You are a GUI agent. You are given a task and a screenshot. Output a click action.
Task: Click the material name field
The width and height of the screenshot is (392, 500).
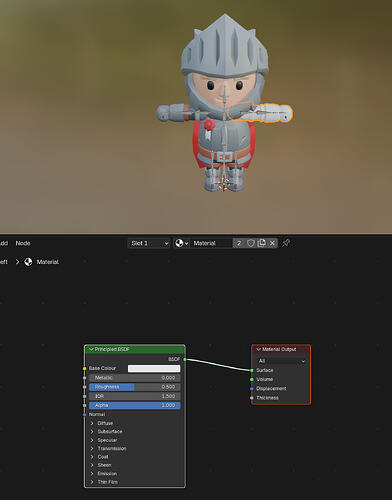(x=211, y=243)
